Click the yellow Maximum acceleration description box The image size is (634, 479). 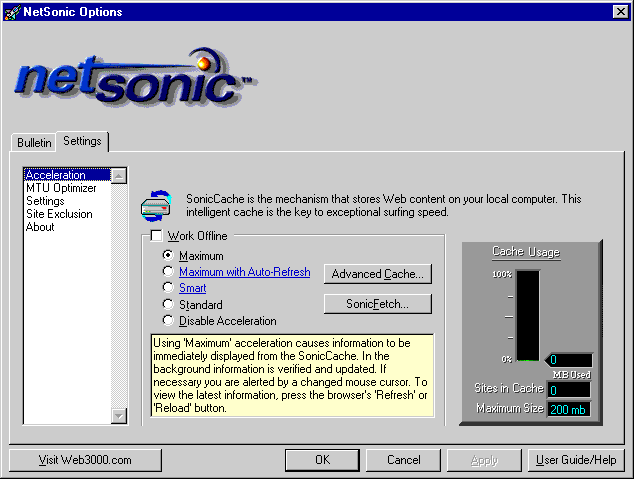[x=292, y=375]
